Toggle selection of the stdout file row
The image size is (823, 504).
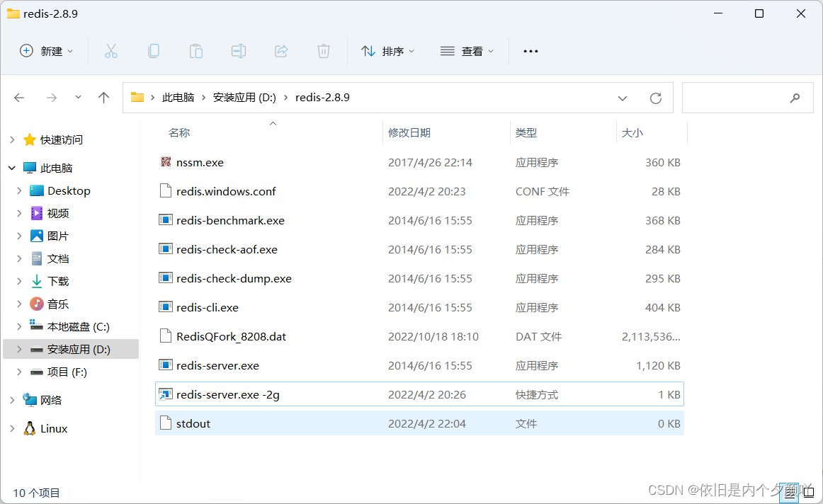coord(192,423)
